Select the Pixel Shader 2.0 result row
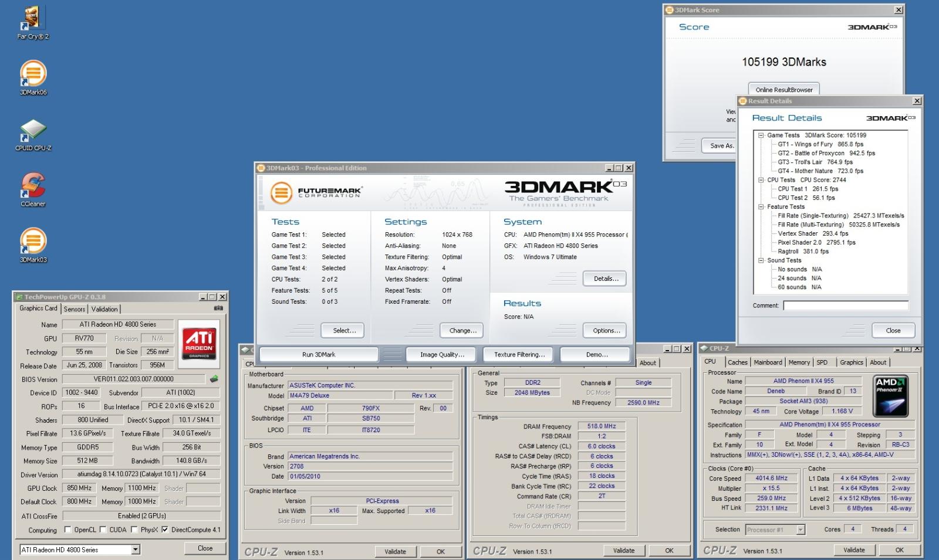939x560 pixels. tap(816, 242)
